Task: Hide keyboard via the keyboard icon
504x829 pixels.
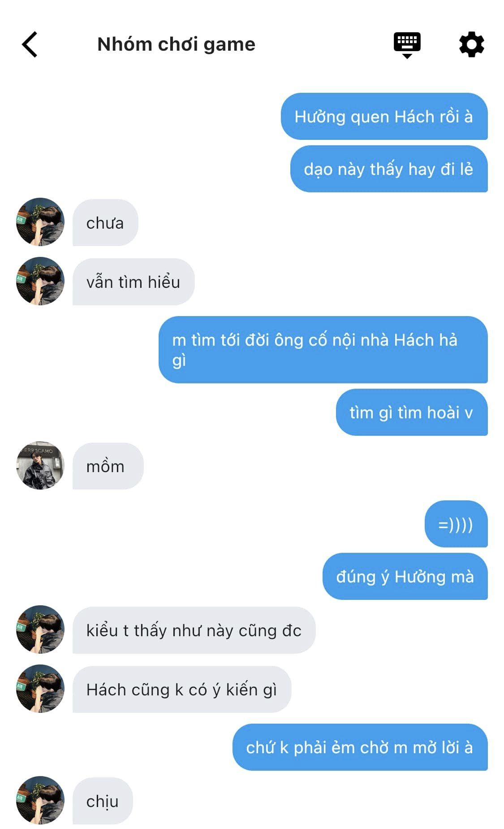Action: coord(407,45)
